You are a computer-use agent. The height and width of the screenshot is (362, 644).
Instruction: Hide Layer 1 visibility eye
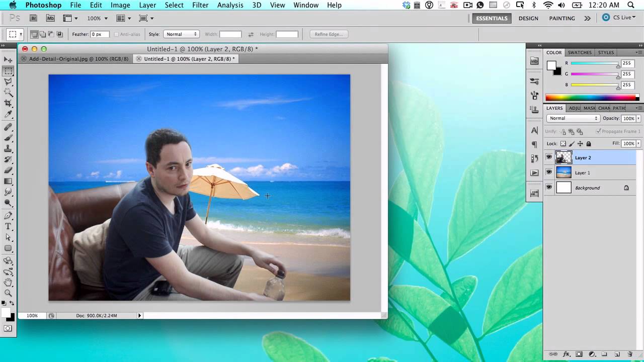click(x=549, y=172)
